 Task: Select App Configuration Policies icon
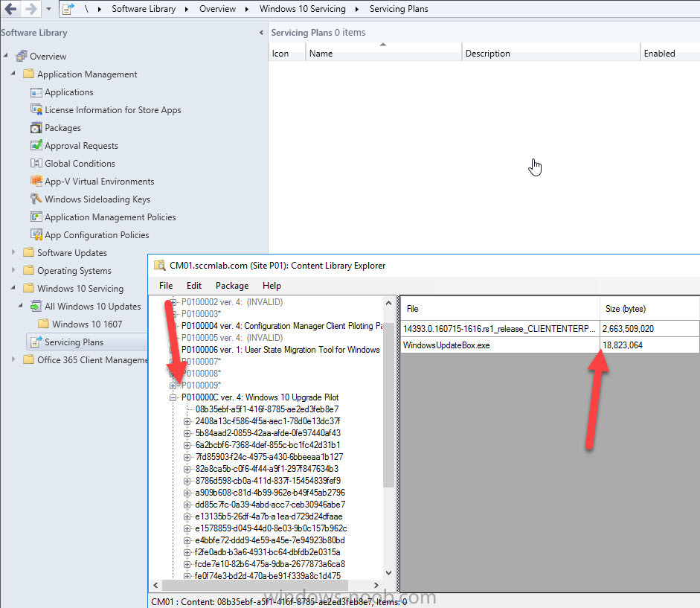pyautogui.click(x=36, y=234)
